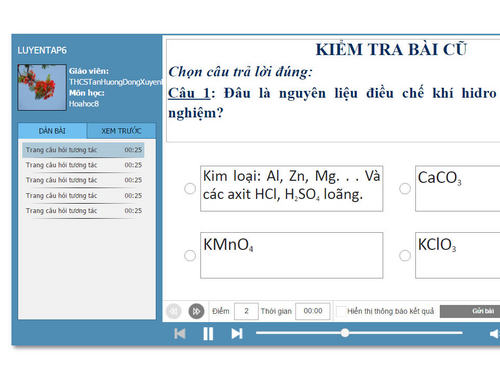The image size is (500, 373).
Task: Open the first Trang câu hỏi tương tác
Action: click(83, 150)
